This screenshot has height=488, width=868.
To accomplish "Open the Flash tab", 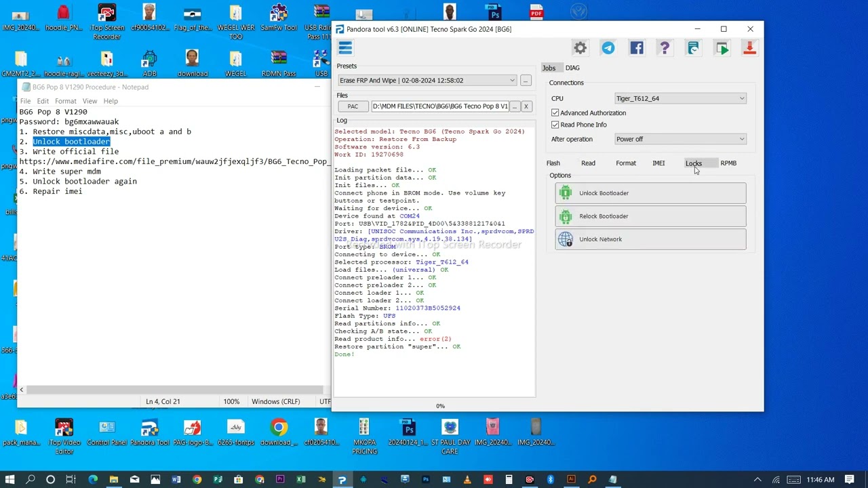I will pos(553,163).
